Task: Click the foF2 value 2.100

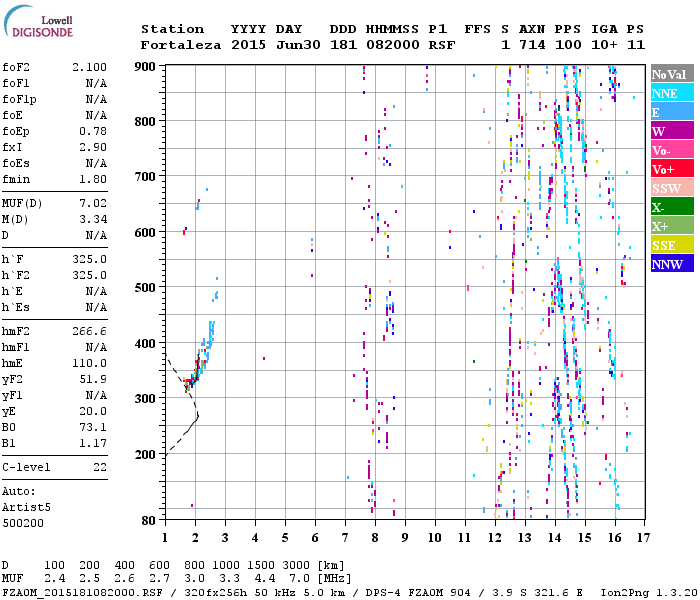Action: point(89,66)
